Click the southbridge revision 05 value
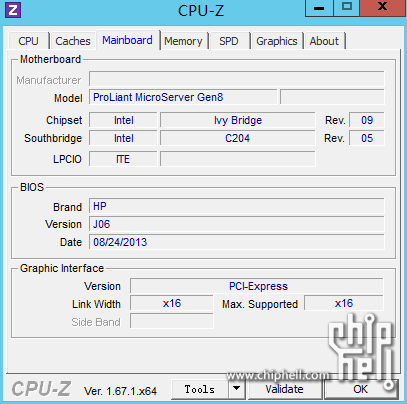407x404 pixels. 367,138
